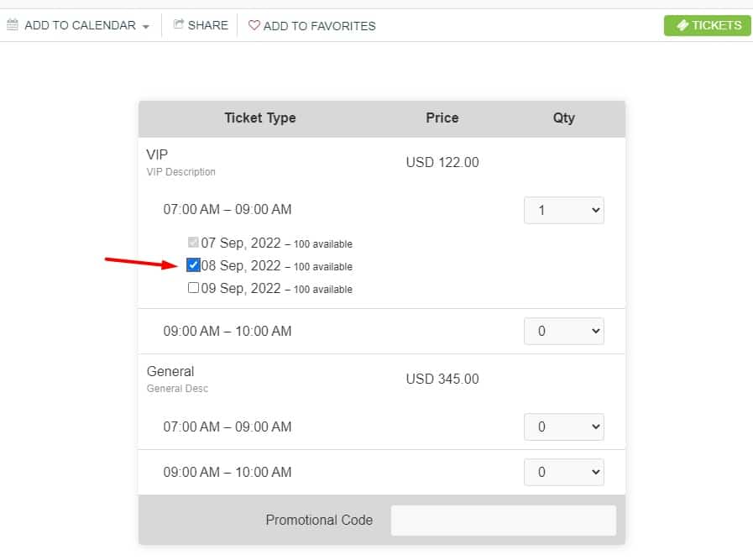Click the General ticket type label
Screen dimensions: 753x560
click(x=170, y=371)
